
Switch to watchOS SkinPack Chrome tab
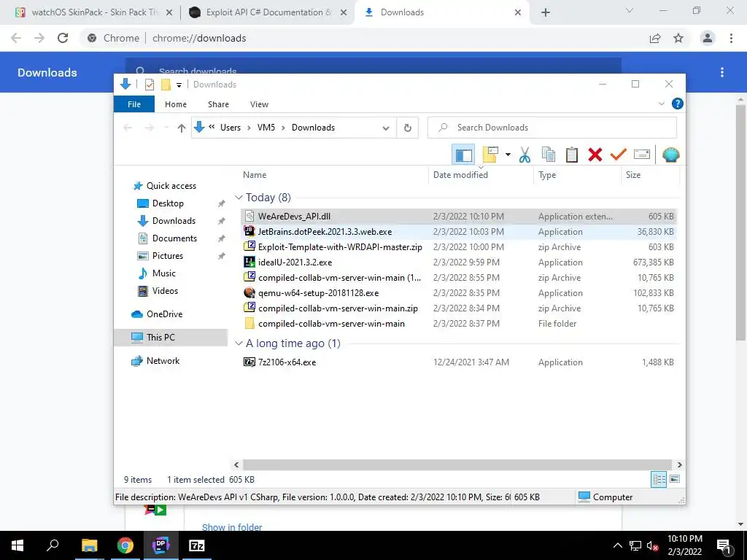tap(94, 12)
